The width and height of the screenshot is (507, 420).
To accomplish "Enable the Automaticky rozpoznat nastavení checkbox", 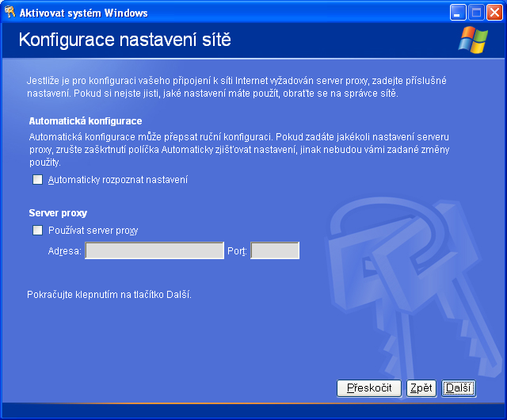I will (x=37, y=180).
